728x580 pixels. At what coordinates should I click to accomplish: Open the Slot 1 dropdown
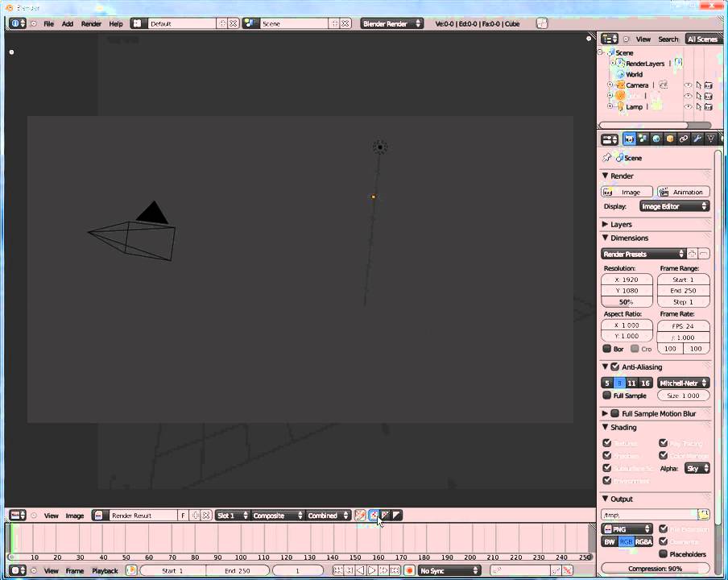(232, 516)
